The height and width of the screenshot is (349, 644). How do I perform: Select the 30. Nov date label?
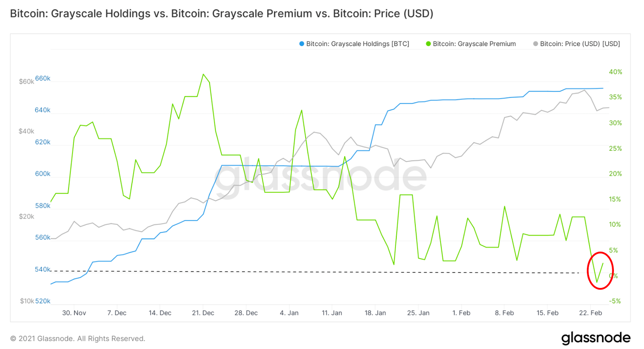tap(73, 313)
